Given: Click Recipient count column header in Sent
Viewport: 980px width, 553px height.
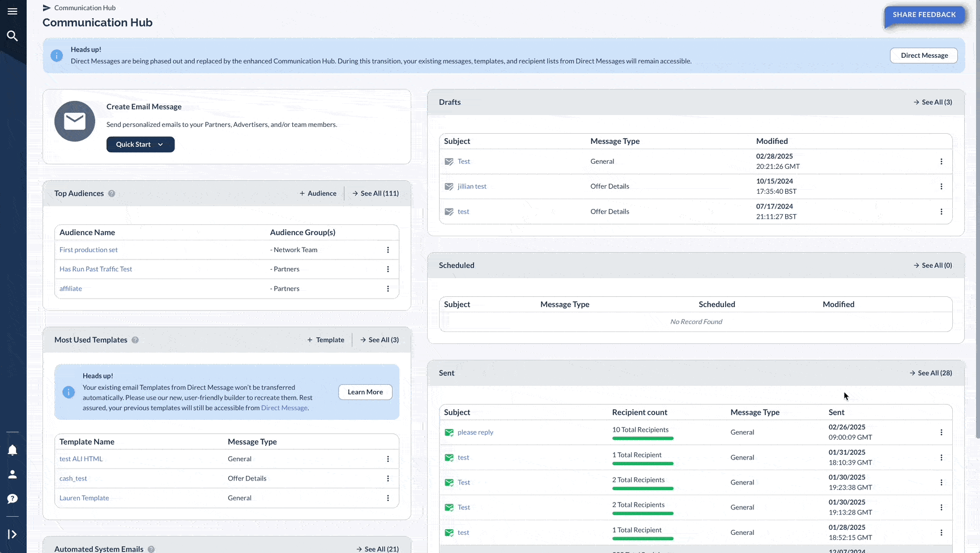Looking at the screenshot, I should click(x=640, y=412).
